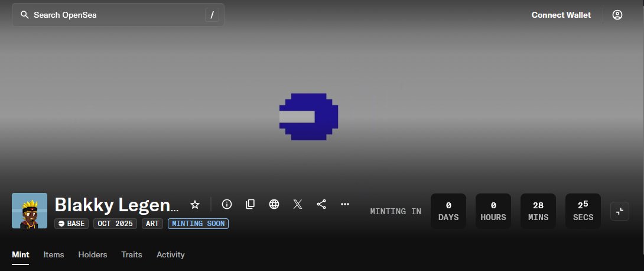Click the 28 MINS countdown box

538,211
